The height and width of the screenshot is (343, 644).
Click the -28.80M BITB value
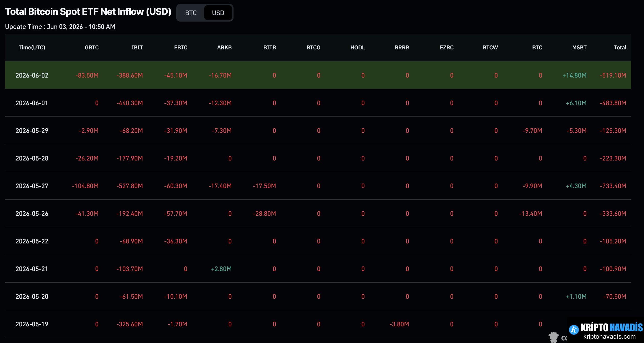click(x=264, y=213)
